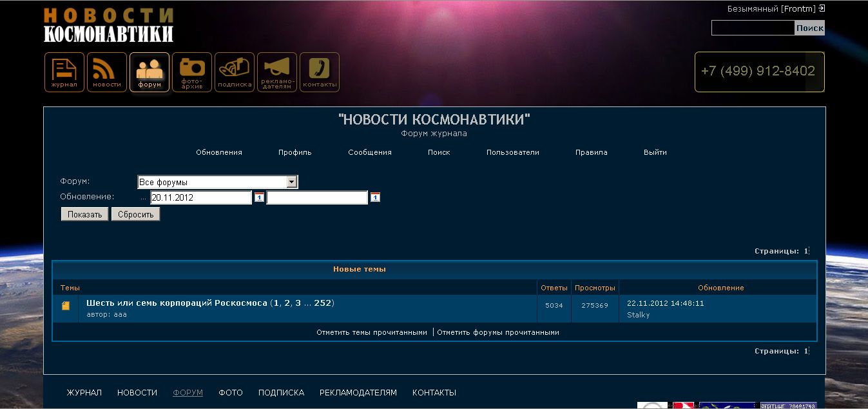Open the Форум people icon
The height and width of the screenshot is (409, 868).
(149, 72)
